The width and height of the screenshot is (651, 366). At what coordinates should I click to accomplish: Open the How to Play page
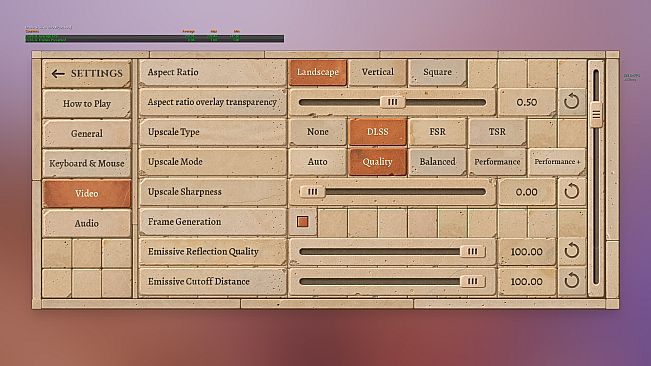pyautogui.click(x=86, y=104)
